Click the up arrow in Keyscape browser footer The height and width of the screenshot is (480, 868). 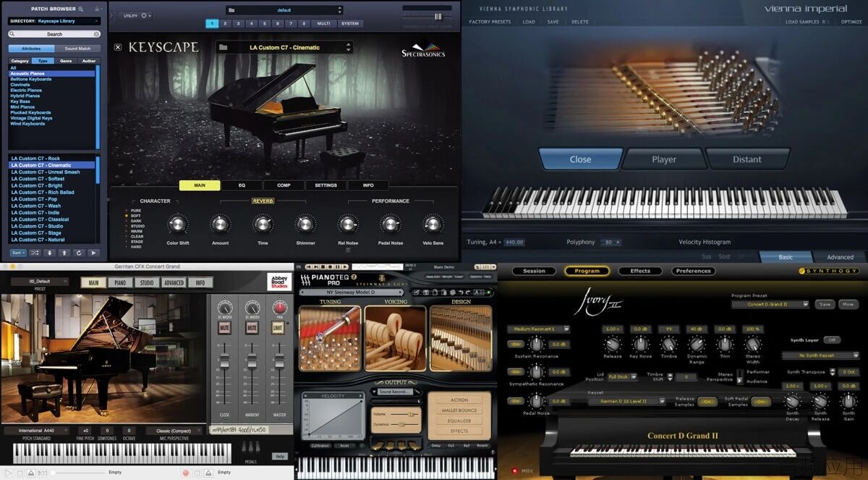coord(64,253)
